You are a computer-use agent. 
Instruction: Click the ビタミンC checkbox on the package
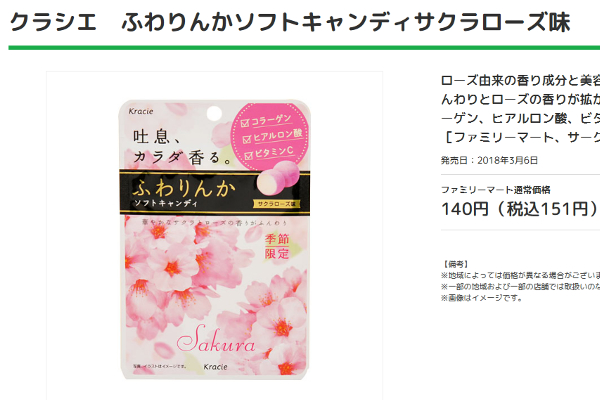click(249, 155)
